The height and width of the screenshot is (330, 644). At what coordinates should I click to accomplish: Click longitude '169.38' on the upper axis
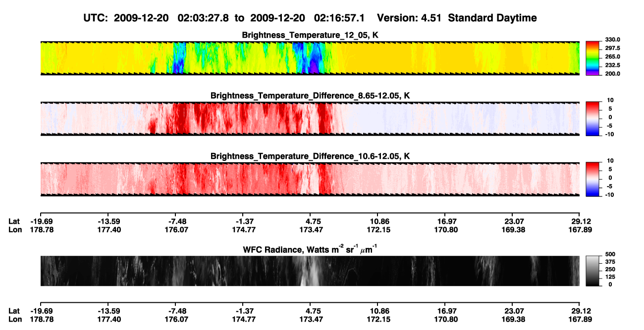[512, 230]
